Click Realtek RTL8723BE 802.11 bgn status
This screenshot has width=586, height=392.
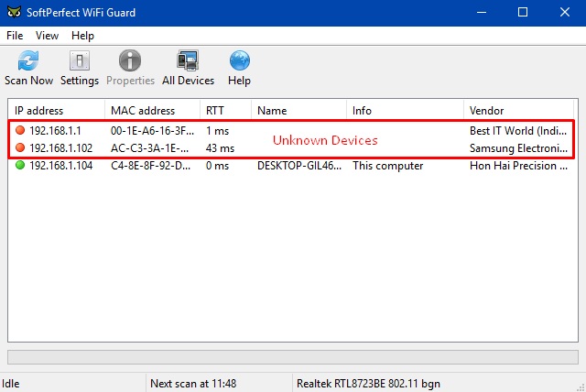coord(368,384)
